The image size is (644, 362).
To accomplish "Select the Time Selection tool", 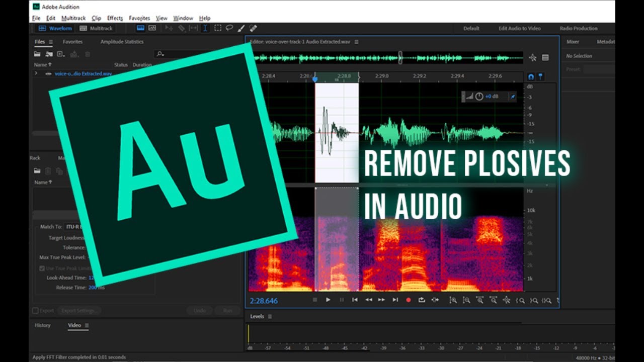I will pyautogui.click(x=205, y=29).
